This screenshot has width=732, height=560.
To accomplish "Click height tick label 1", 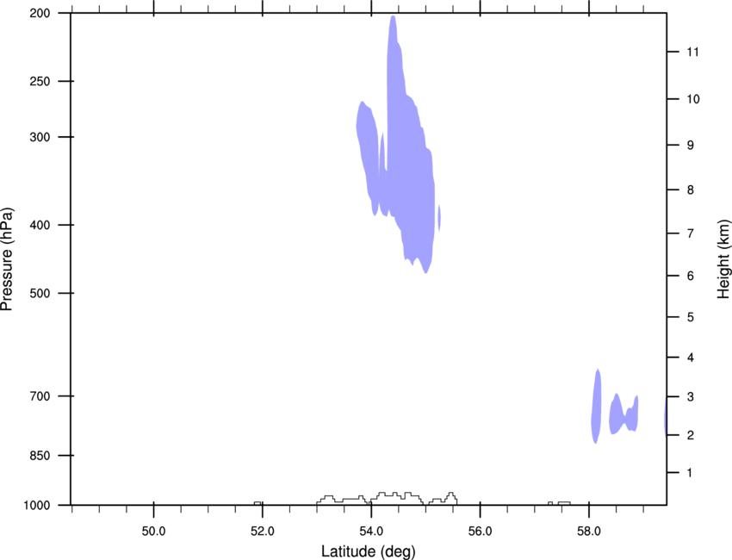I will coord(690,473).
